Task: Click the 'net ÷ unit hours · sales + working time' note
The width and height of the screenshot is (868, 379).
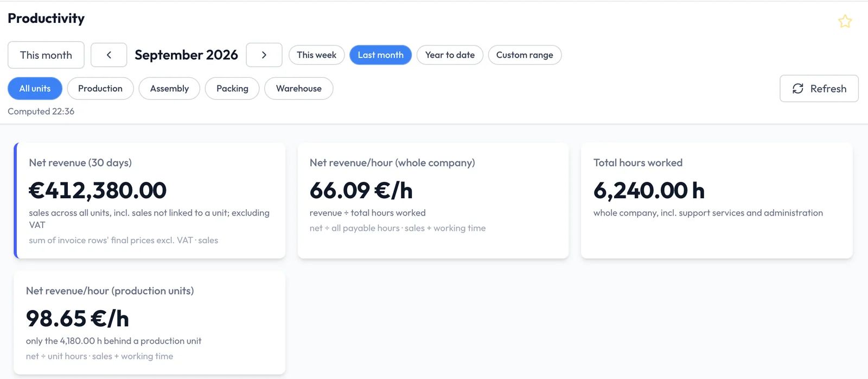Action: pyautogui.click(x=100, y=356)
